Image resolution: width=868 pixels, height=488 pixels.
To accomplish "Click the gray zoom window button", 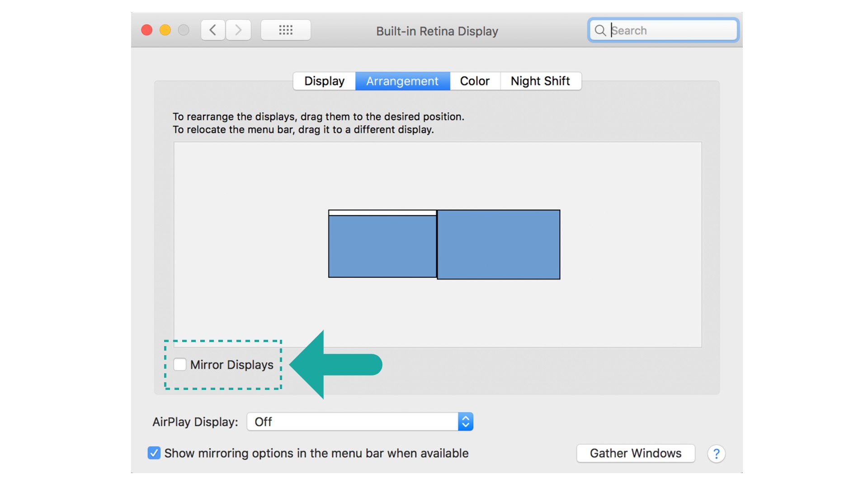I will (x=184, y=30).
